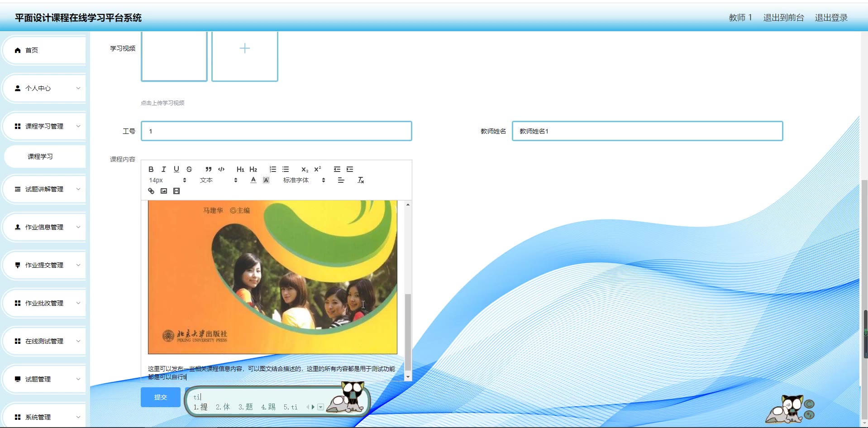
Task: Click editor scrollbar up arrow
Action: 408,204
